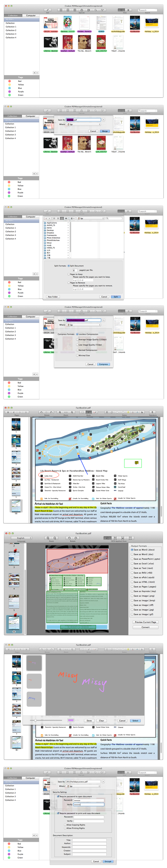Select the Pages to Keep option
Viewport: 167px width, 868px height.
click(69, 274)
